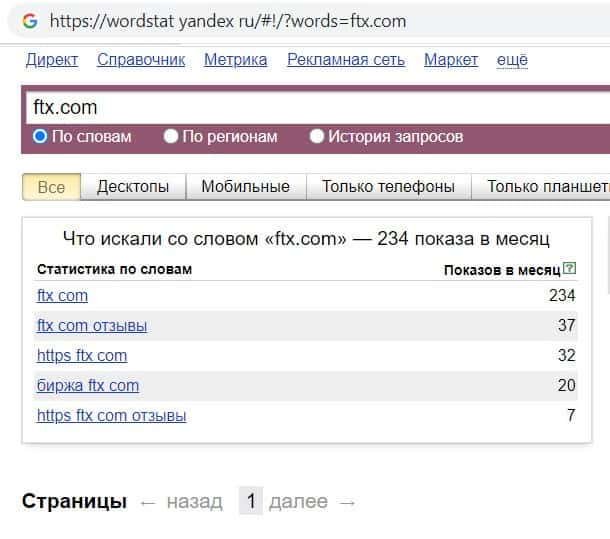The image size is (610, 539).
Task: Select the История запросов radio button
Action: click(317, 136)
